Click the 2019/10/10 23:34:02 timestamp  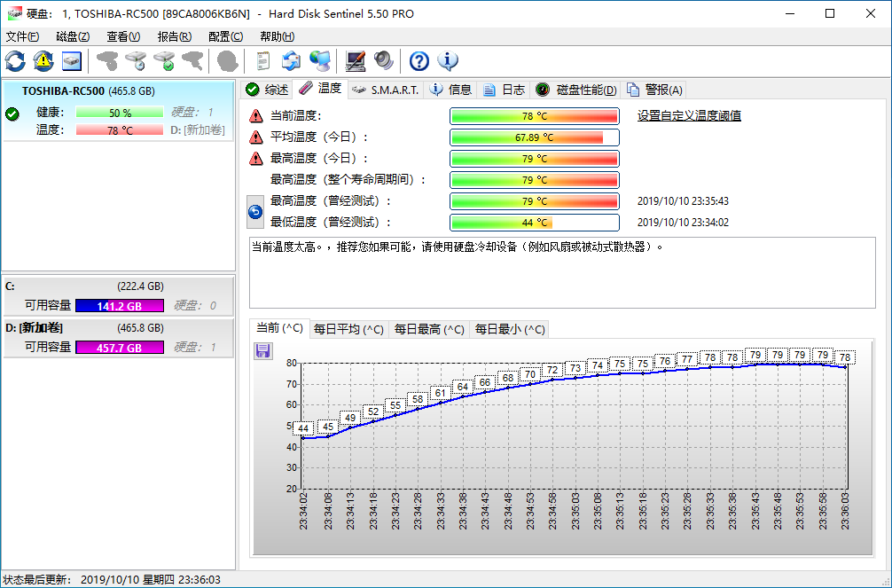[x=683, y=222]
